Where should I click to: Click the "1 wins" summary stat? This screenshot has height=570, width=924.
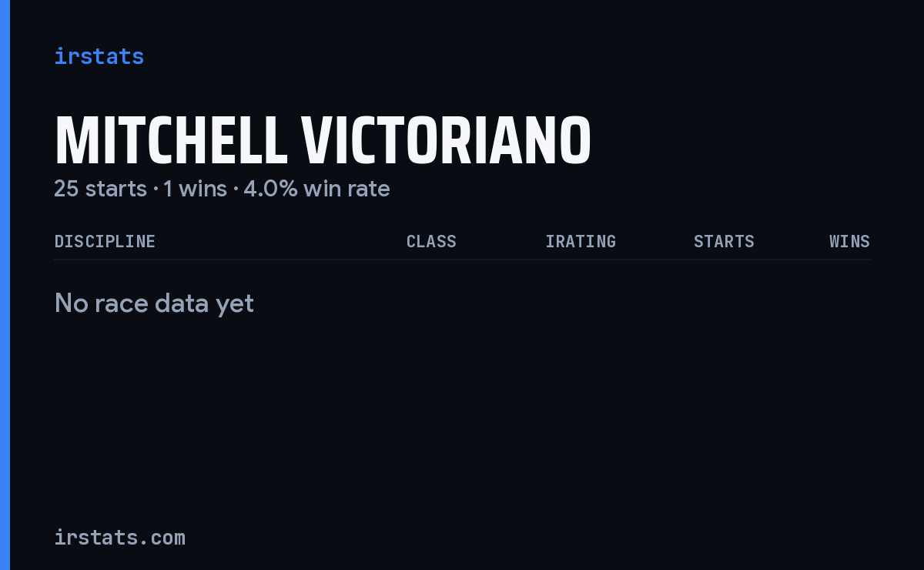(196, 189)
